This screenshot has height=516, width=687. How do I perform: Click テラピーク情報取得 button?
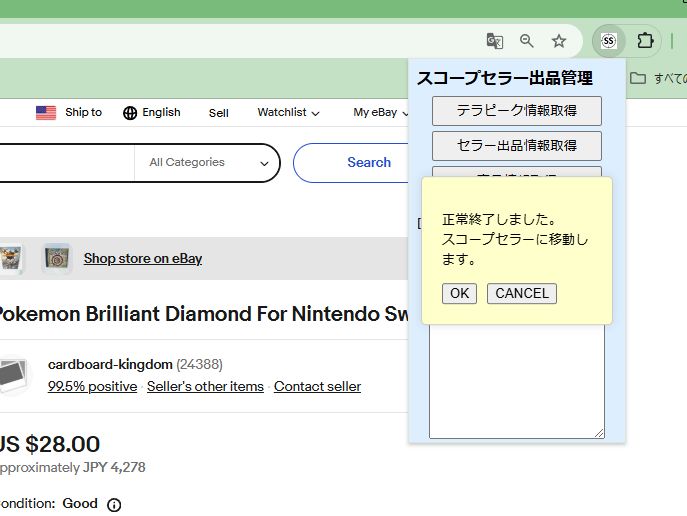pos(517,111)
